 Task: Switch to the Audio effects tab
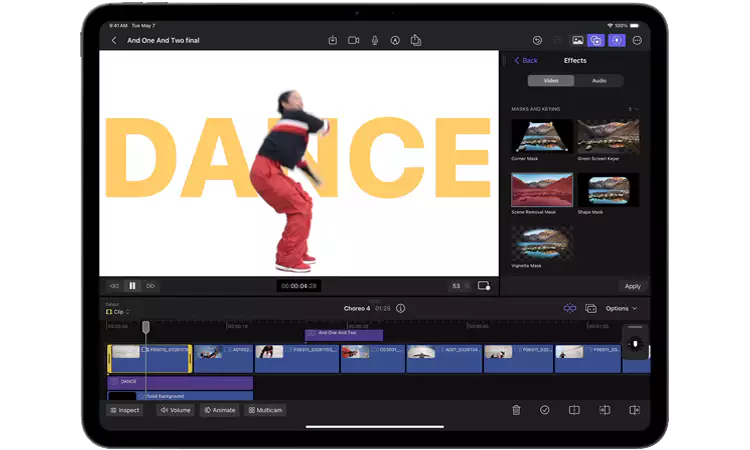pyautogui.click(x=599, y=80)
